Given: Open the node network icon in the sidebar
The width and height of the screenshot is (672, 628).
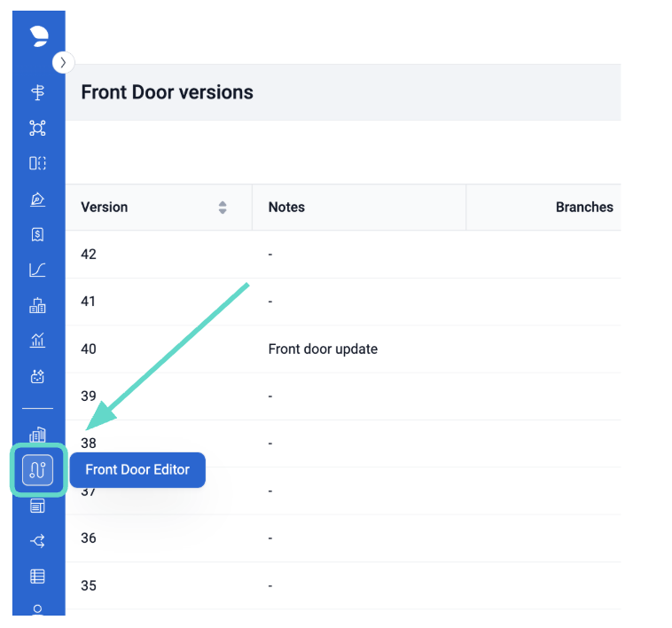Looking at the screenshot, I should [37, 128].
